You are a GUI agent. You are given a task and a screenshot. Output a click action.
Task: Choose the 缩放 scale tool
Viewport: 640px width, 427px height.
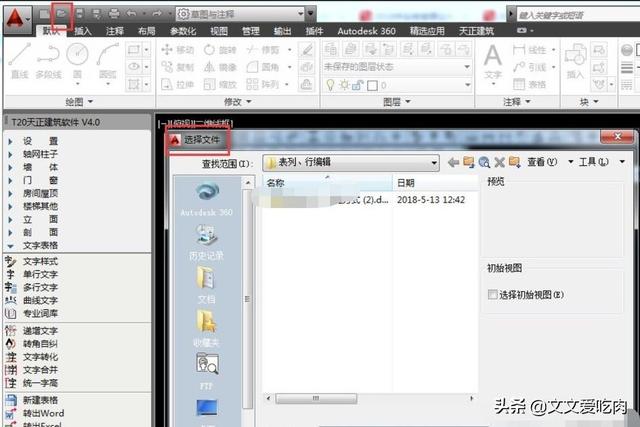pyautogui.click(x=220, y=84)
